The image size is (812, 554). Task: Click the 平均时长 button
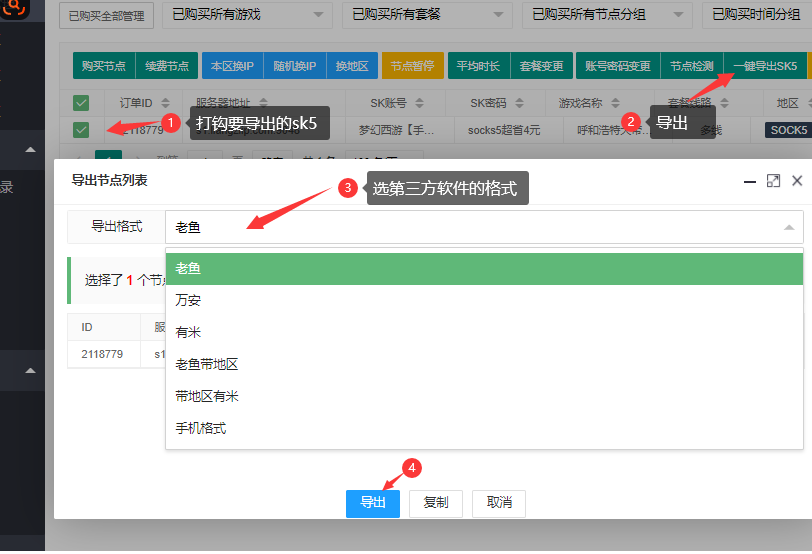[479, 66]
